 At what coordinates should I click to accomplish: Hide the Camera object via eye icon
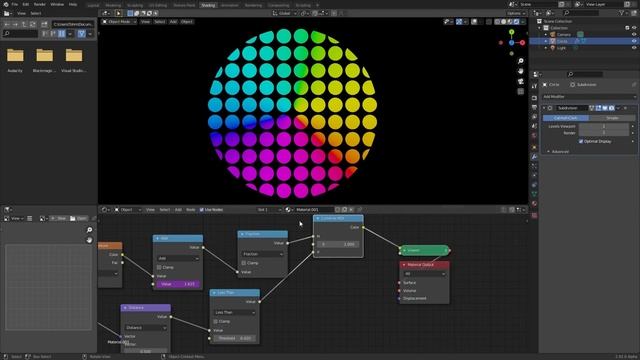point(634,35)
